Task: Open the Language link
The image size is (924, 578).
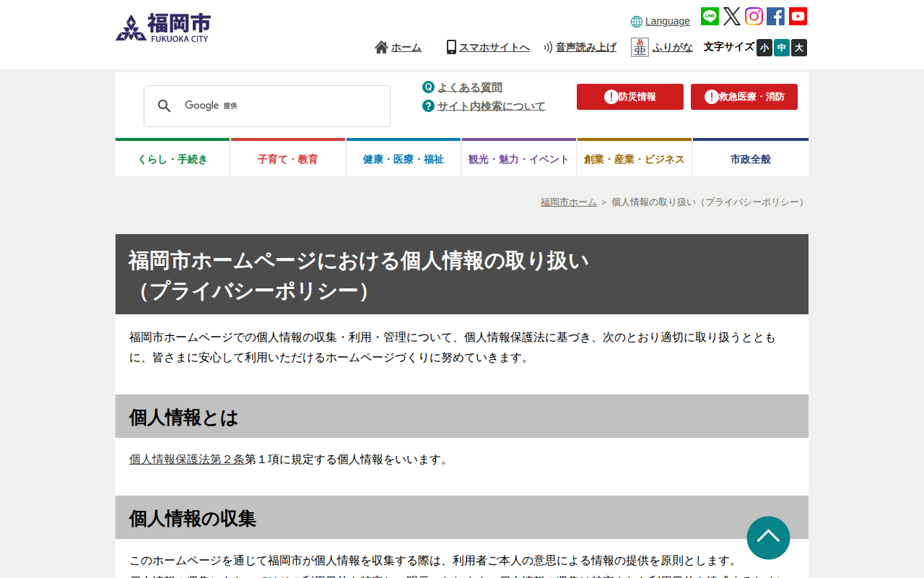Action: click(668, 22)
